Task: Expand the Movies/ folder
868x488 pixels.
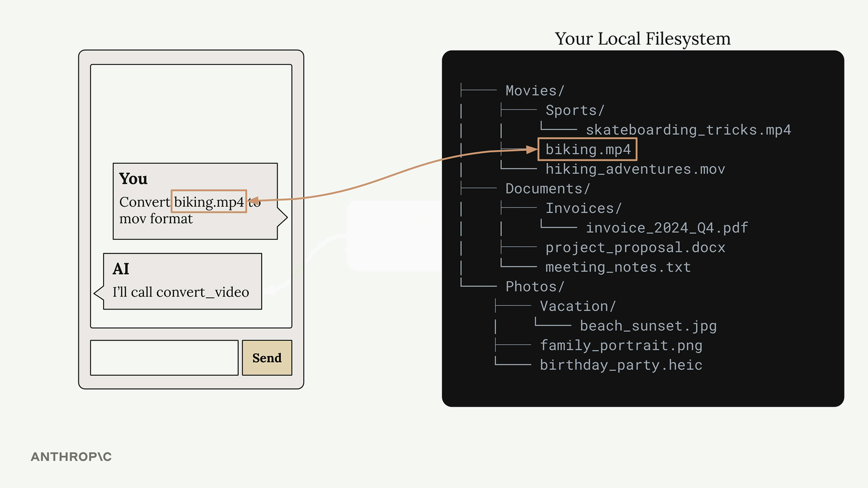Action: point(534,91)
